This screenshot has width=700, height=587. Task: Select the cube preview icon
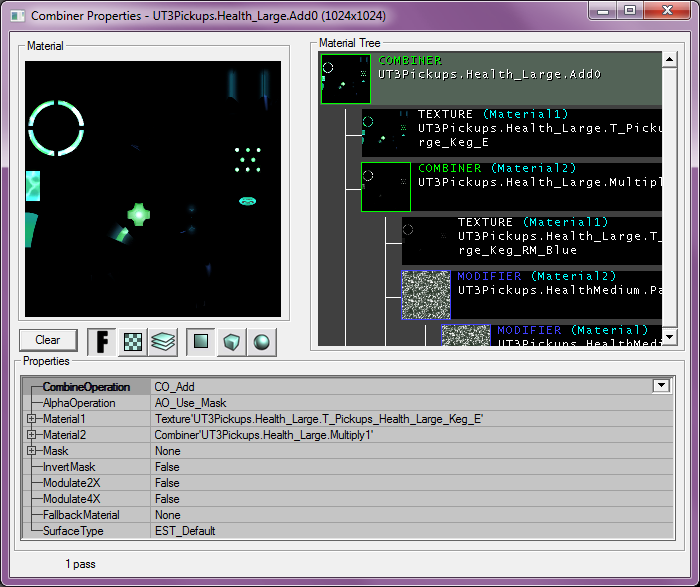tap(232, 342)
